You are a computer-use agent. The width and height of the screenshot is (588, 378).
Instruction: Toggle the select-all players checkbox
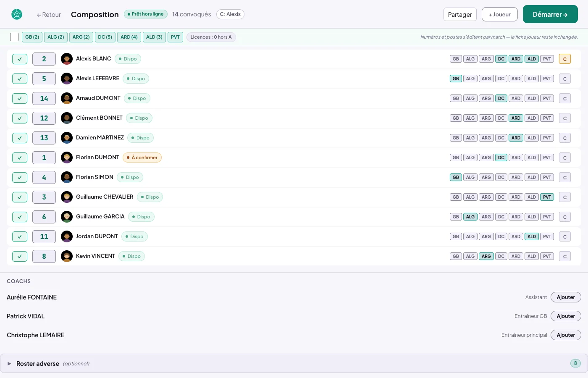pos(14,37)
